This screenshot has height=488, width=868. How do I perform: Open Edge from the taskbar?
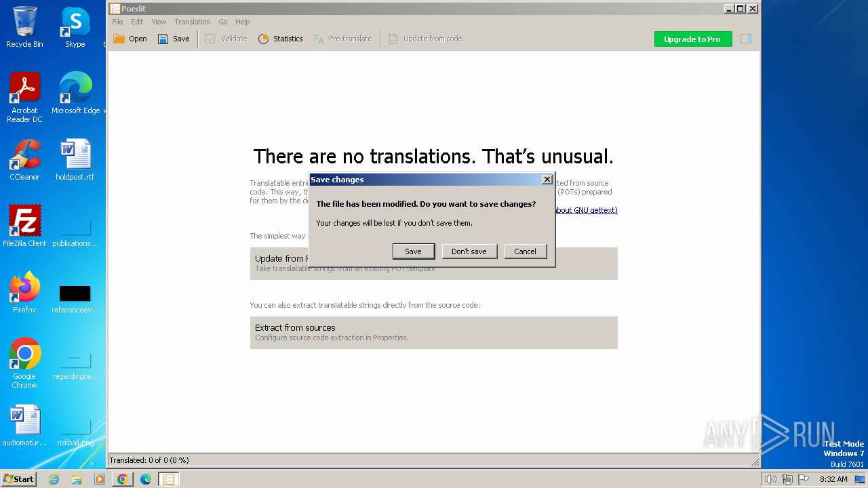click(x=145, y=479)
